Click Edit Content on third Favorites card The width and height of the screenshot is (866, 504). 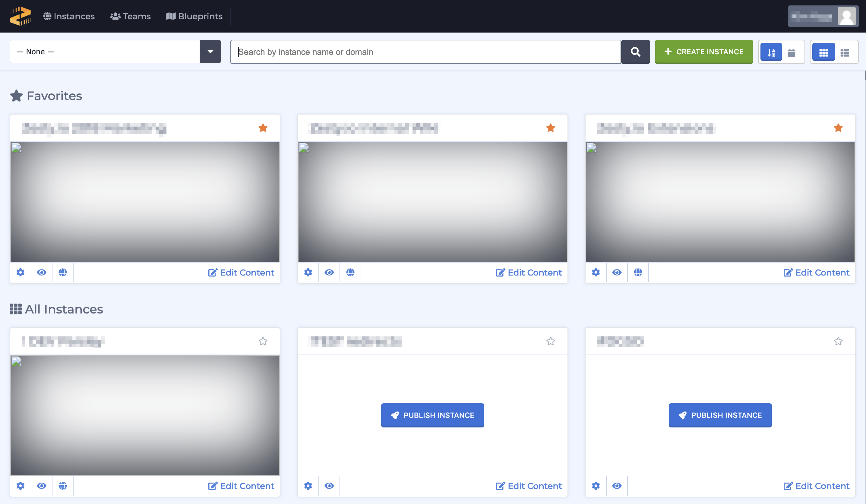click(x=817, y=272)
